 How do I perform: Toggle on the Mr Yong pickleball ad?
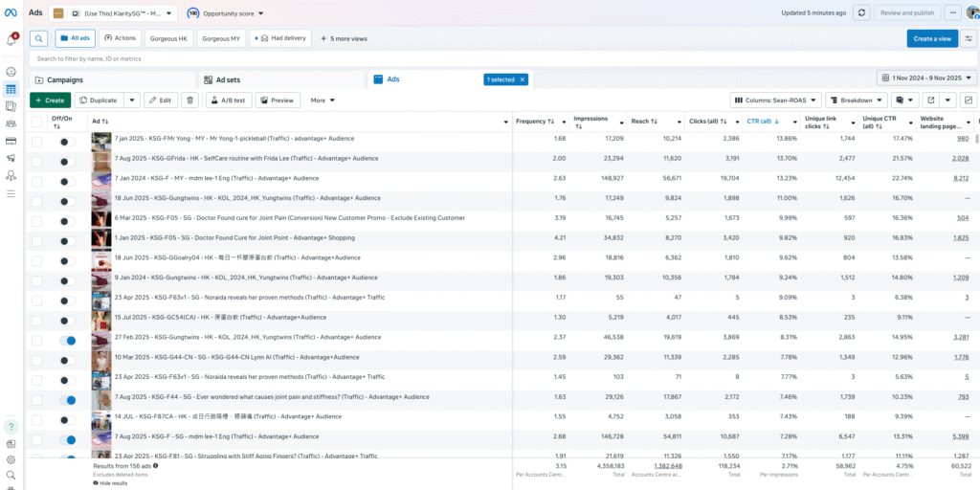[x=66, y=141]
